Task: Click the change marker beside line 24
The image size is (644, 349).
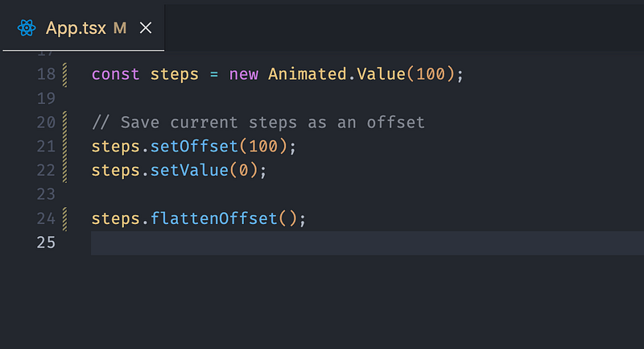Action: (64, 218)
